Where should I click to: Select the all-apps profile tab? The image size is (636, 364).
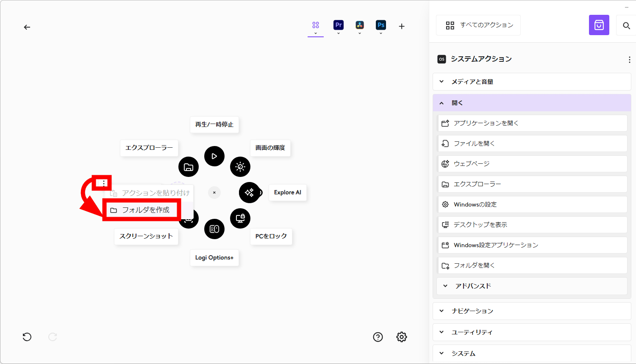coord(316,25)
